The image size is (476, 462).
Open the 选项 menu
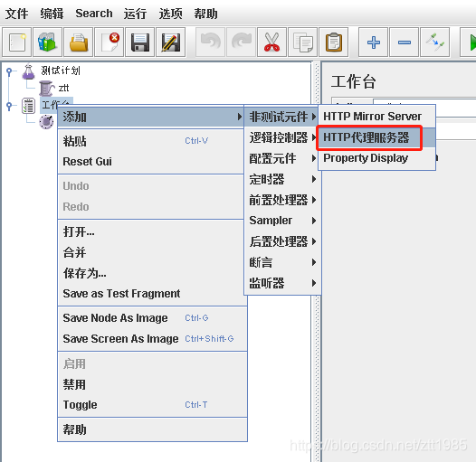tap(171, 14)
